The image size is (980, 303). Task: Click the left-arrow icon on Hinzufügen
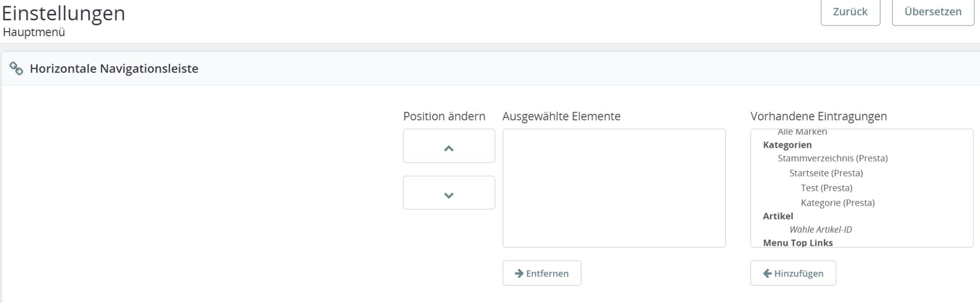pyautogui.click(x=767, y=273)
